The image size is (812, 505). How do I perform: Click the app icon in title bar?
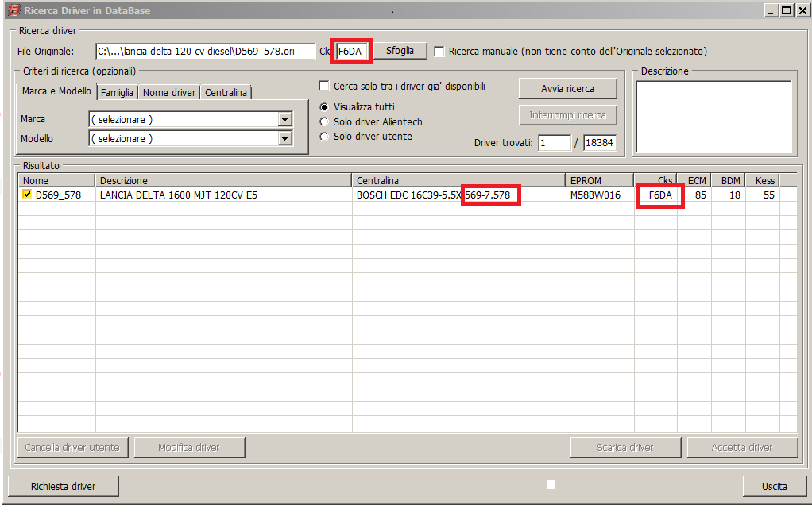[12, 11]
